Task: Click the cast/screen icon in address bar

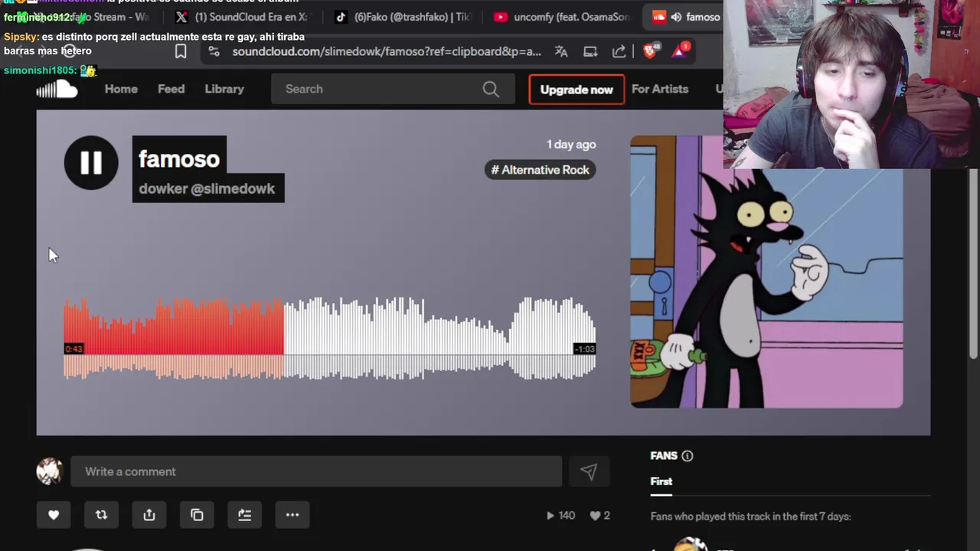Action: [x=590, y=51]
